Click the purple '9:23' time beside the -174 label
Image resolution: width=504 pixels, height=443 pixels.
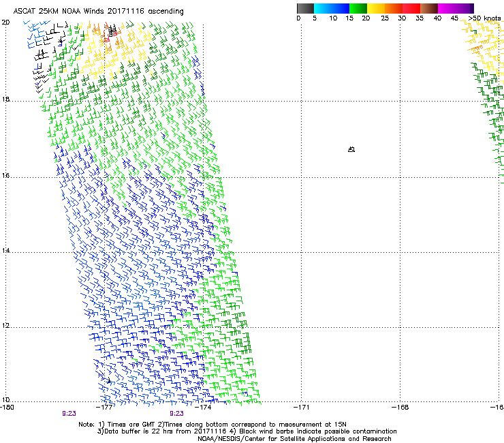point(177,414)
